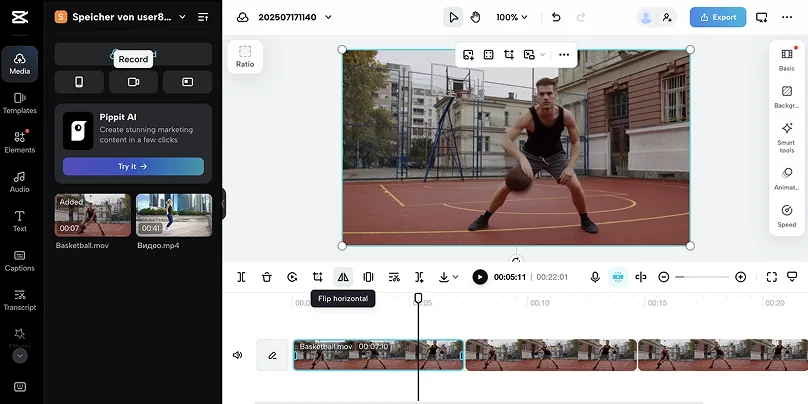Select the Basketball.mov thumbnail
The height and width of the screenshot is (404, 808).
click(x=93, y=215)
